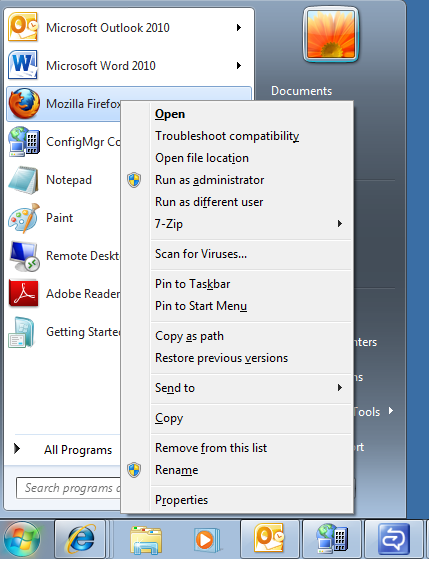Select Pin to Start Menu
The image size is (429, 561).
click(201, 306)
